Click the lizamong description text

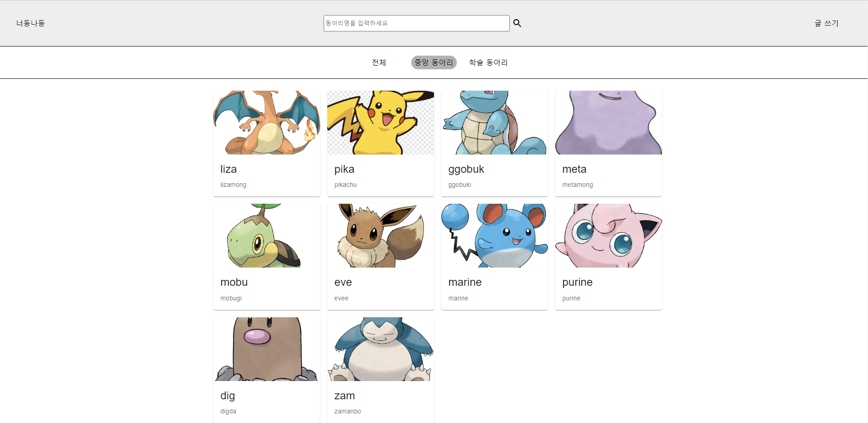pyautogui.click(x=233, y=185)
